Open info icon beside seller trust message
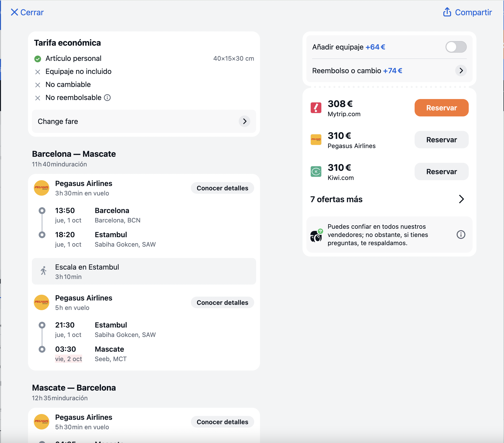The height and width of the screenshot is (443, 504). click(x=461, y=235)
